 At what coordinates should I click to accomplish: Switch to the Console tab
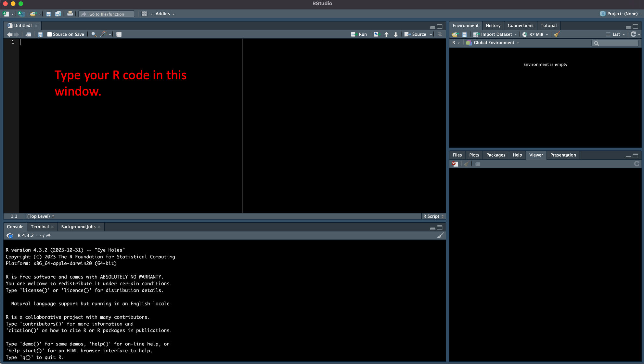click(15, 227)
